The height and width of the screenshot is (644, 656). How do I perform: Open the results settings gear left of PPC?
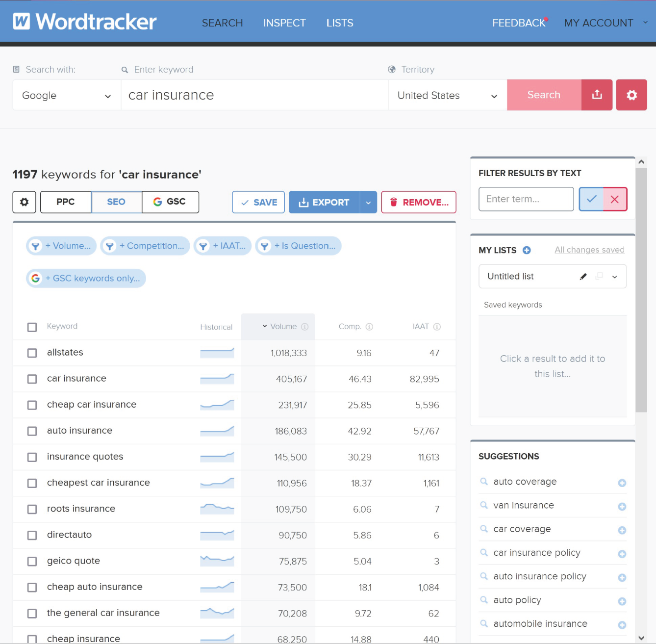[24, 202]
